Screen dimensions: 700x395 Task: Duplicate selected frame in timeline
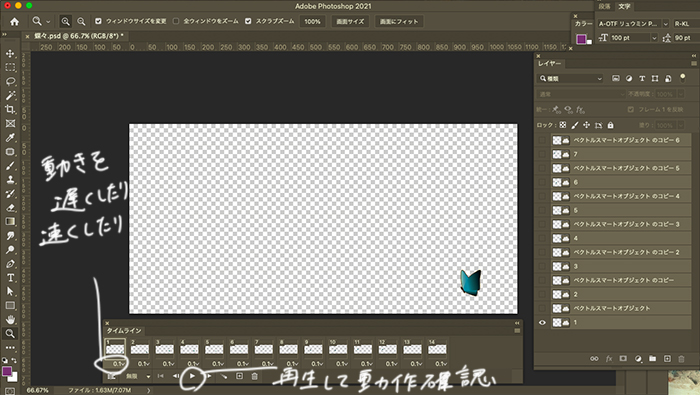pyautogui.click(x=239, y=376)
